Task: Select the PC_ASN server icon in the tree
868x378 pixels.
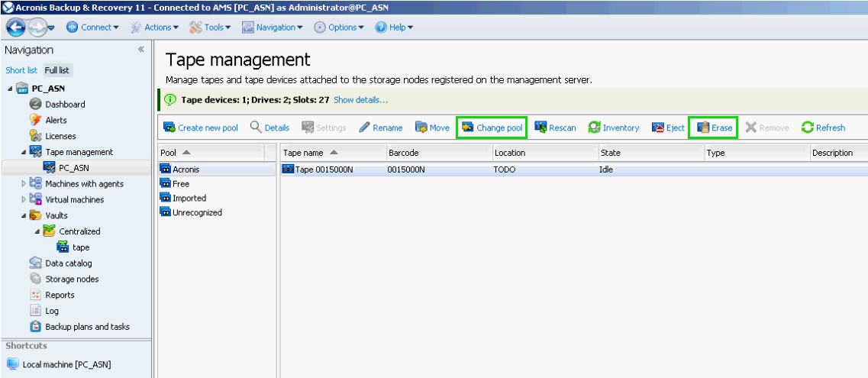Action: pos(23,88)
